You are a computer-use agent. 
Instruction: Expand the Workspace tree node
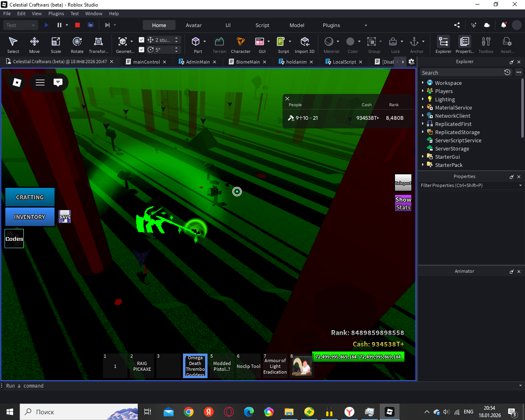click(x=423, y=83)
